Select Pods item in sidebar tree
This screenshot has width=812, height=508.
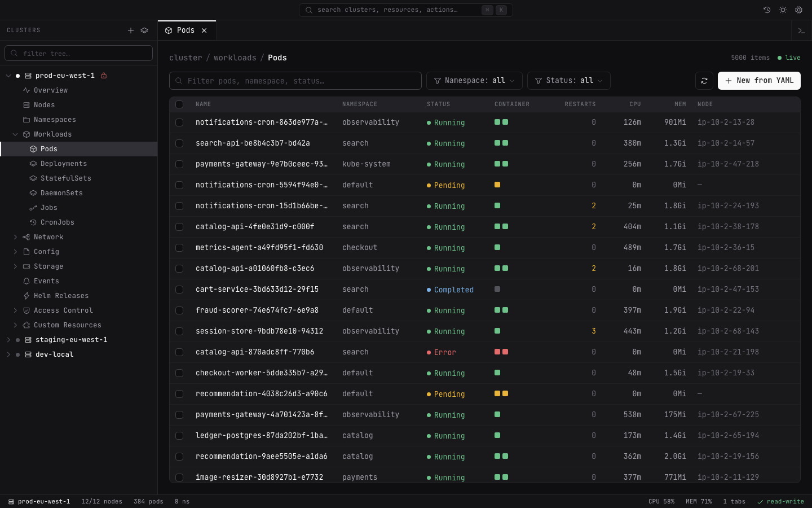click(79, 149)
